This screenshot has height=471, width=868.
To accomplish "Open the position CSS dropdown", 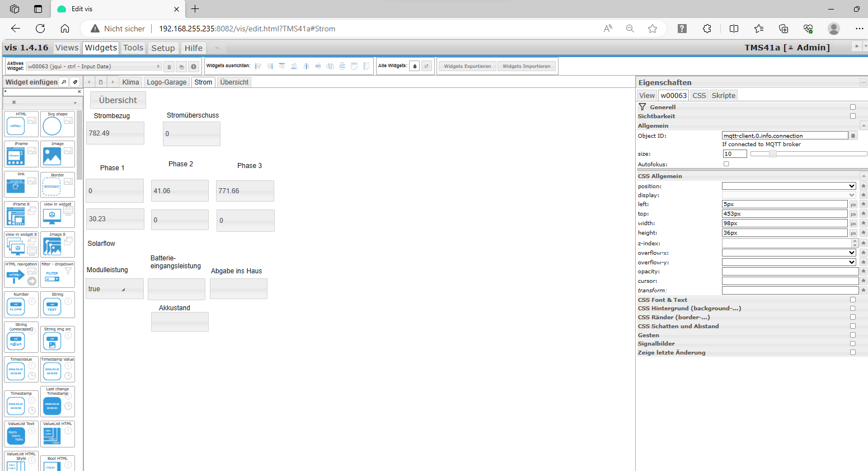I will 789,186.
